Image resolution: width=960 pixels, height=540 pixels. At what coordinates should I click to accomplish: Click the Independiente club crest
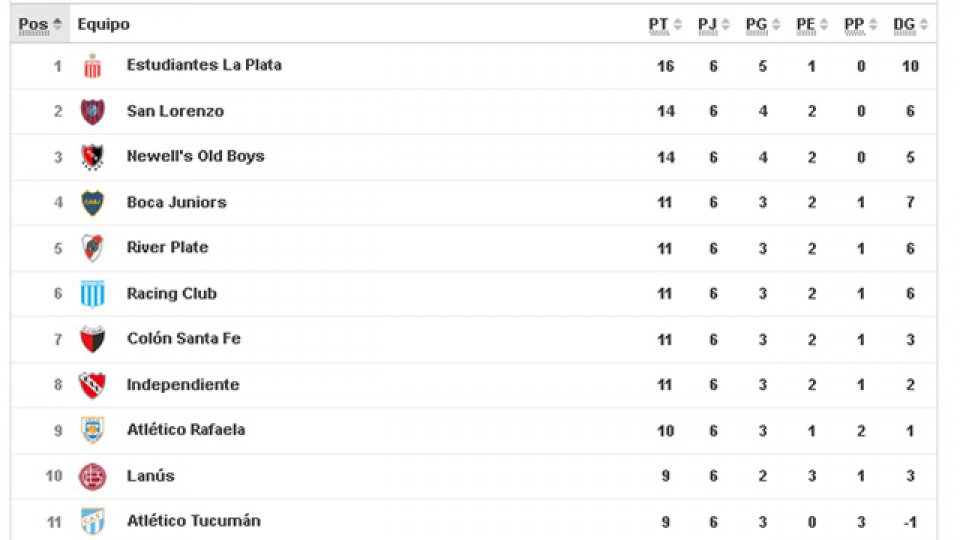pos(92,385)
